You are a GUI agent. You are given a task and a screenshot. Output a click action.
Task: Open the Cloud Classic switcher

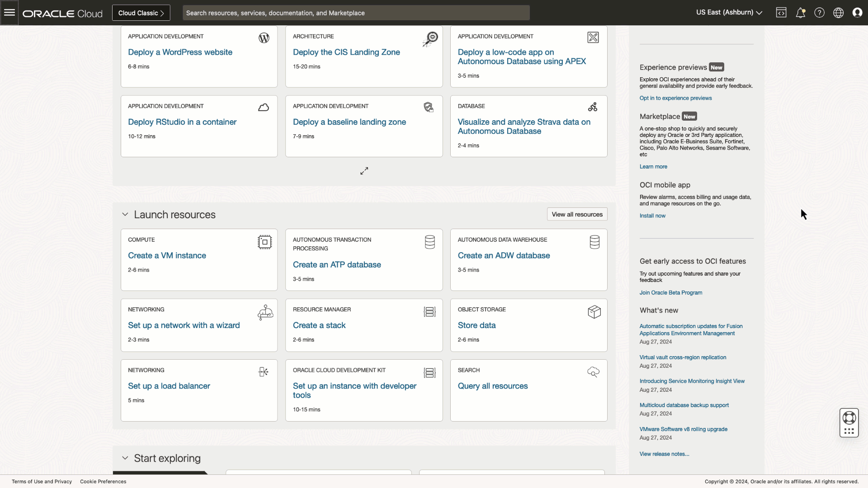(x=141, y=13)
